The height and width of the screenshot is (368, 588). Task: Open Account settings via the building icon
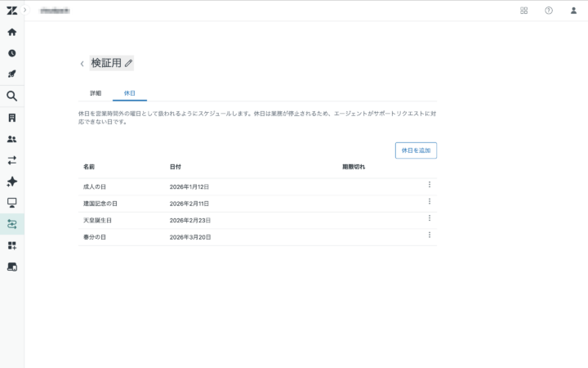(11, 118)
